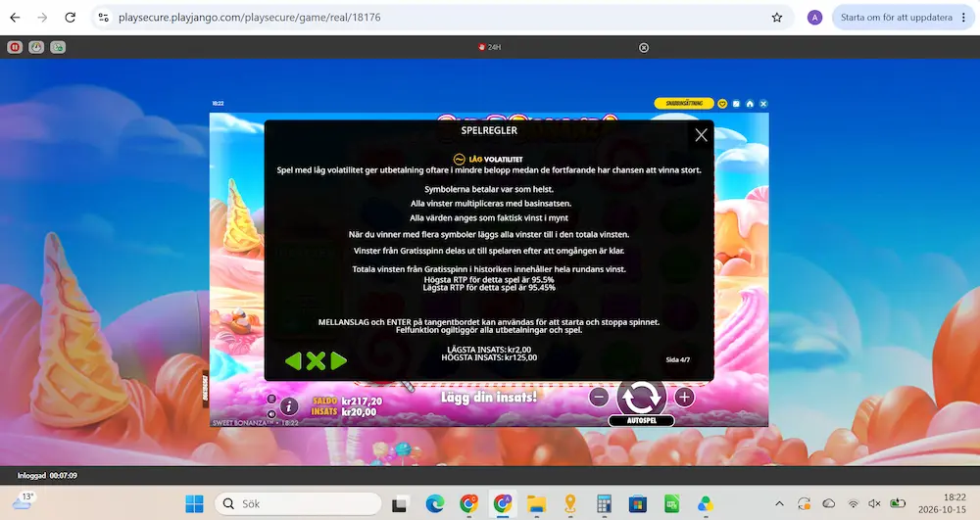Open the game info i button

tap(289, 407)
